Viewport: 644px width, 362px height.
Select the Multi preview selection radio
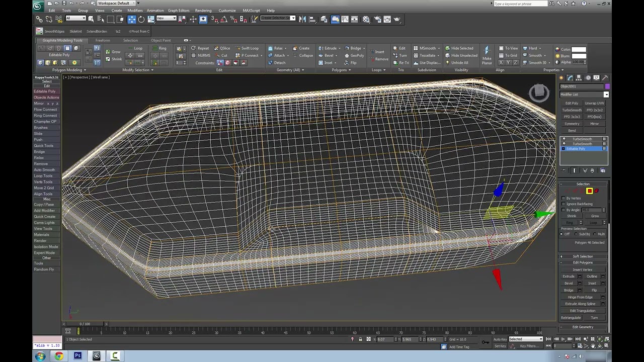[595, 234]
